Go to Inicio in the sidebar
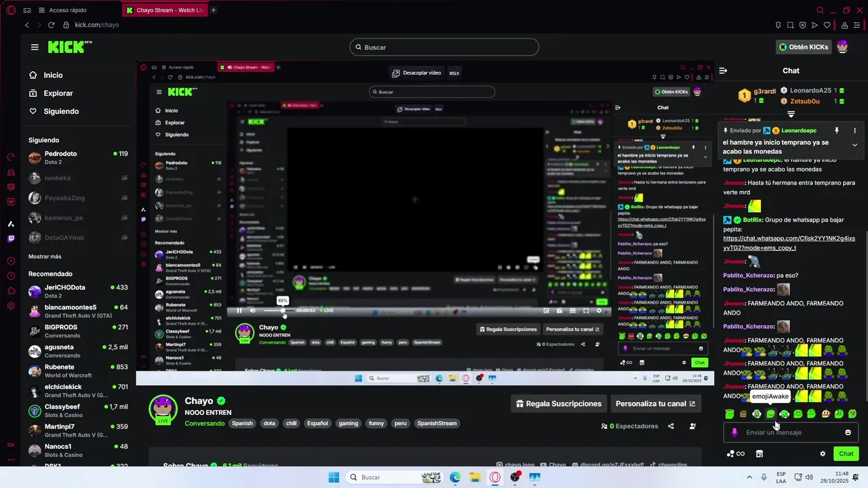This screenshot has width=868, height=488. pos(53,75)
